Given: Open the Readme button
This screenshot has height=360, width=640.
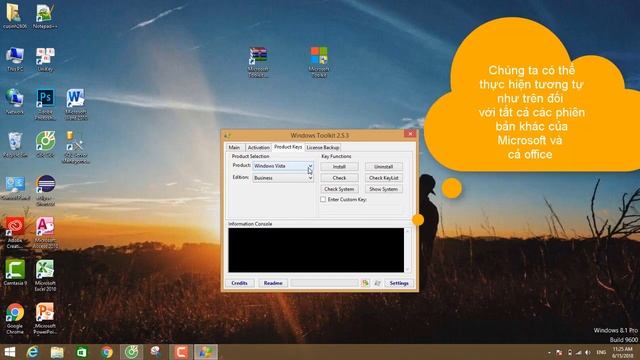Looking at the screenshot, I should coord(273,283).
